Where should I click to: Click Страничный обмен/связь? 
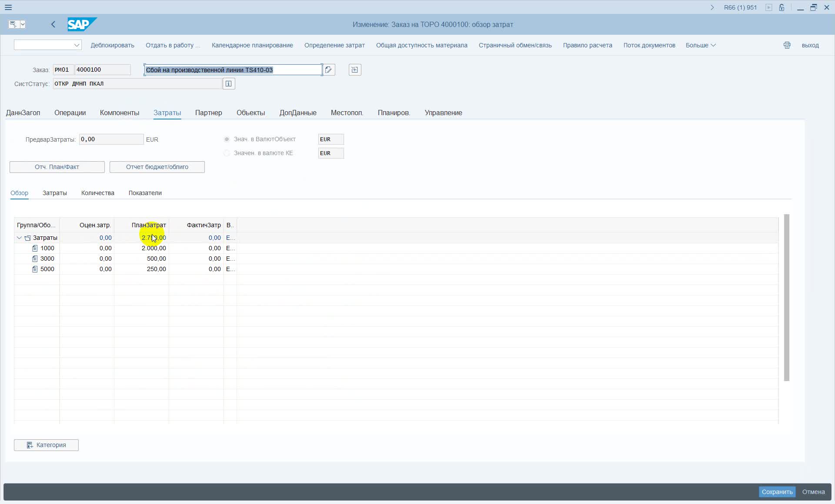[x=515, y=45]
